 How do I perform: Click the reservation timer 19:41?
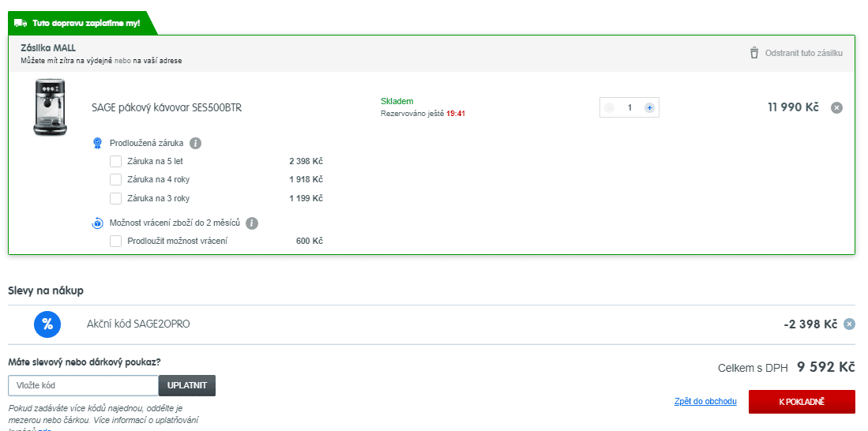point(456,114)
